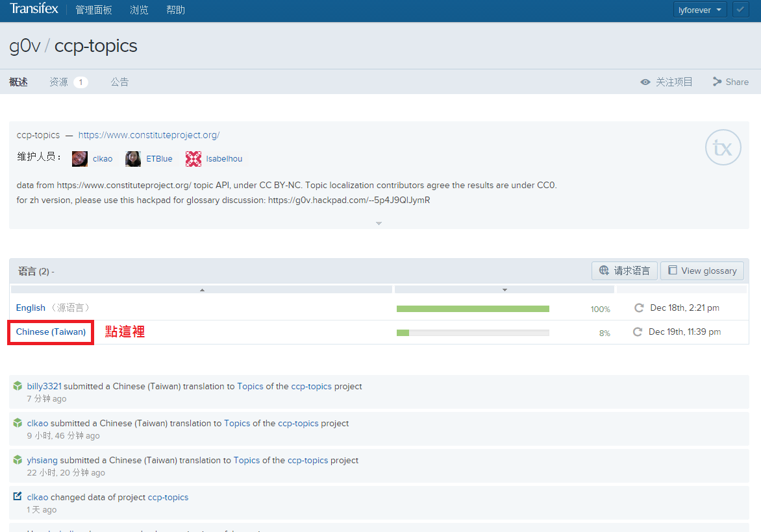Expand the project description arrow
Image resolution: width=761 pixels, height=532 pixels.
point(379,223)
